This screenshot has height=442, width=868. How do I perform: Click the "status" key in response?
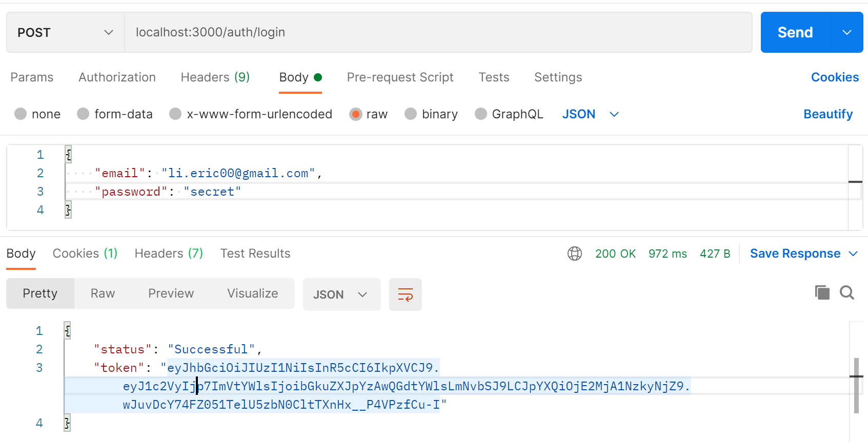(123, 349)
